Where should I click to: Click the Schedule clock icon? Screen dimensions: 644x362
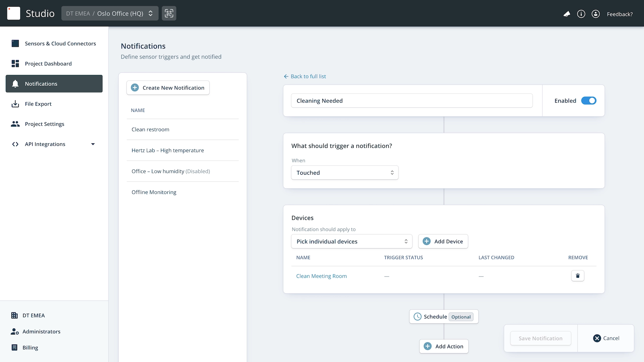(x=417, y=316)
